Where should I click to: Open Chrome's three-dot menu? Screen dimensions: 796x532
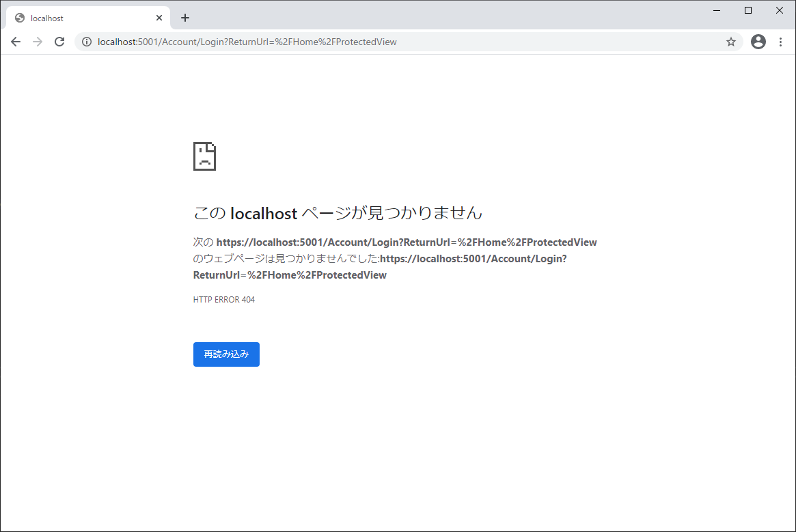780,42
